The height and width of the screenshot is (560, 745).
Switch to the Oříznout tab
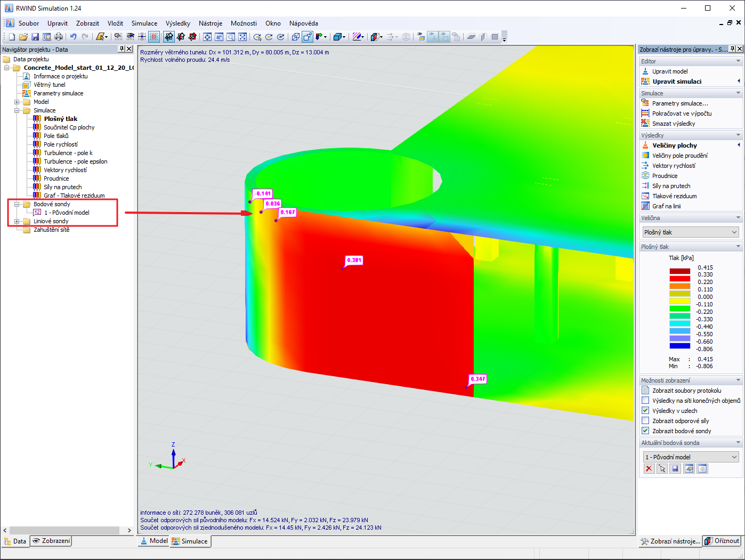click(722, 541)
